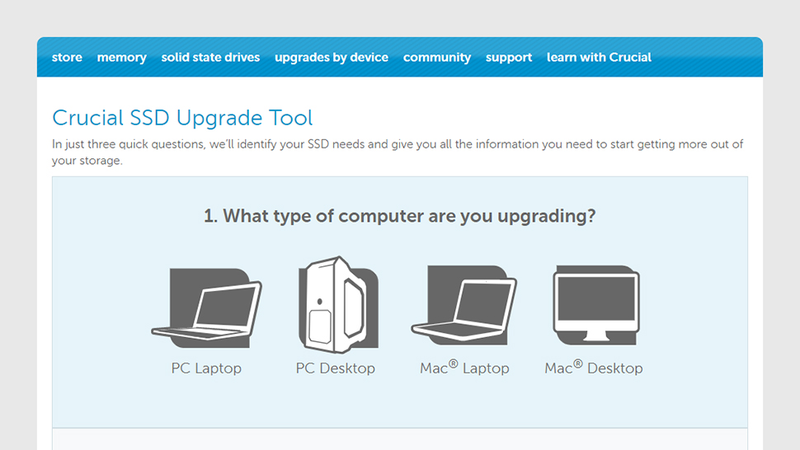The width and height of the screenshot is (800, 450).
Task: Select the Mac Desktop monitor icon
Action: 596,304
